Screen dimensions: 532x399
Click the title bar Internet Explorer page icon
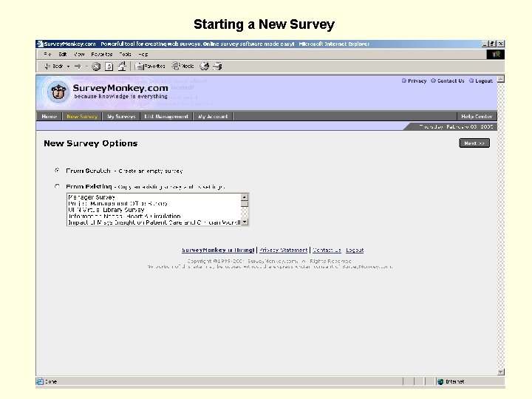(40, 44)
